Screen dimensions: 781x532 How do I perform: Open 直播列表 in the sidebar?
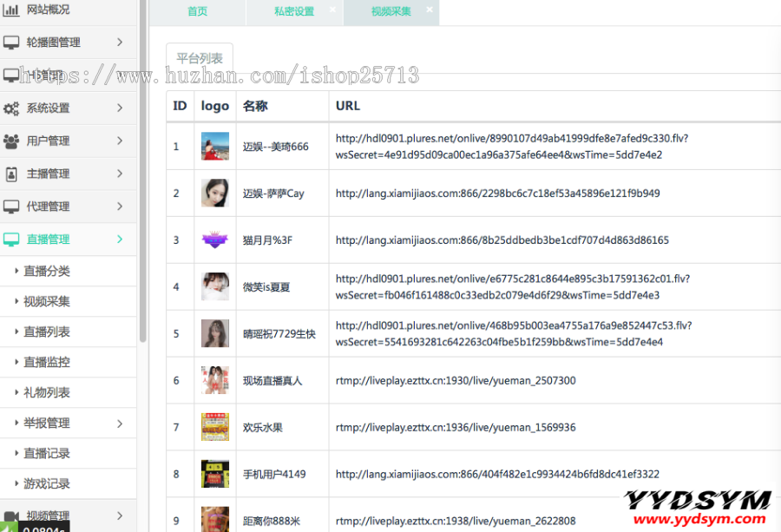click(x=47, y=332)
